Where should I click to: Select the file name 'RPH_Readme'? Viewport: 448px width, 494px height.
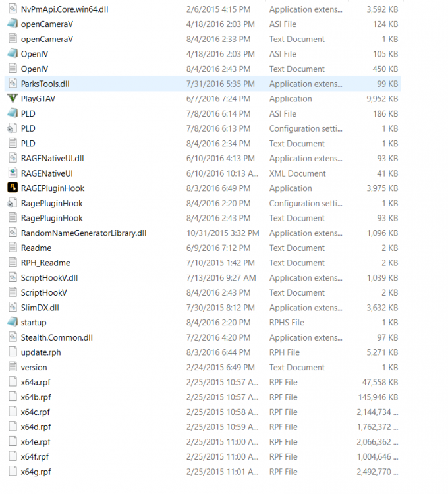45,263
